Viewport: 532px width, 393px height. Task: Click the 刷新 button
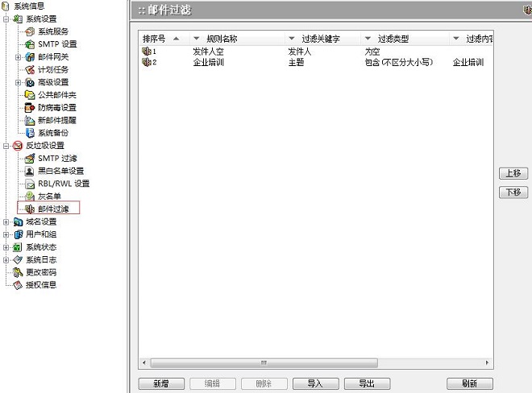pos(470,384)
